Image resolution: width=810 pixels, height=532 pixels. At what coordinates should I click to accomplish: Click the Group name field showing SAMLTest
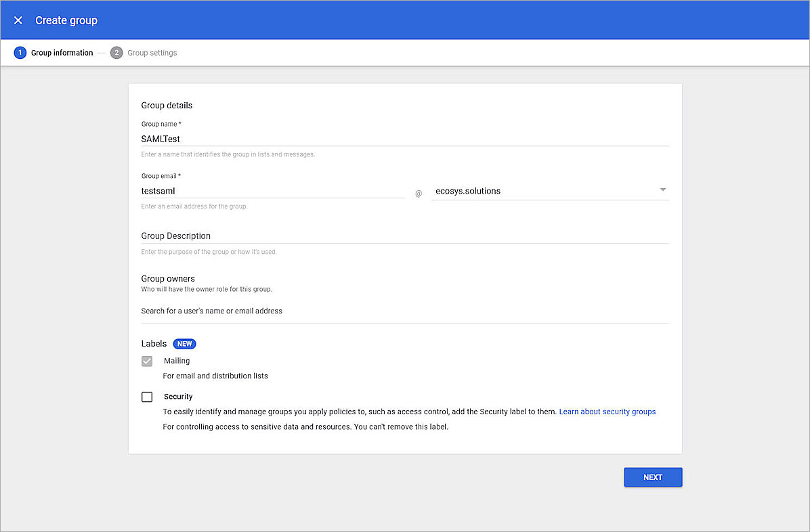[x=271, y=139]
